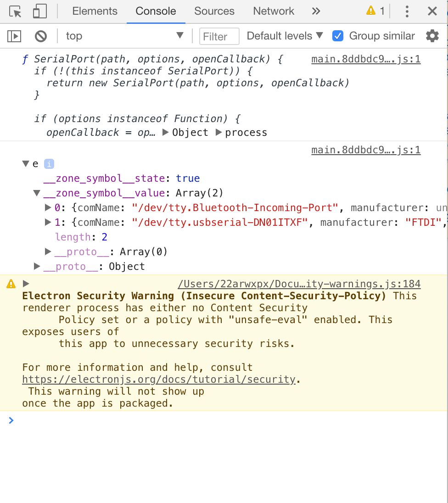
Task: Open console settings gear
Action: click(x=432, y=36)
